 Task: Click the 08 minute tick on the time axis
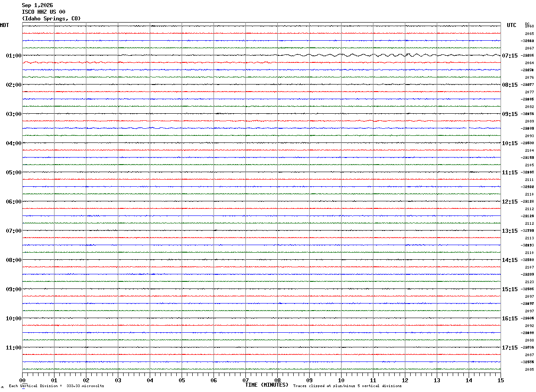point(278,380)
